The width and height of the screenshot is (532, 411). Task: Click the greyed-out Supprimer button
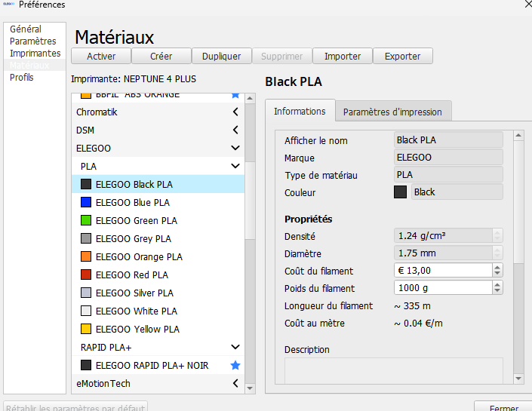(x=282, y=56)
